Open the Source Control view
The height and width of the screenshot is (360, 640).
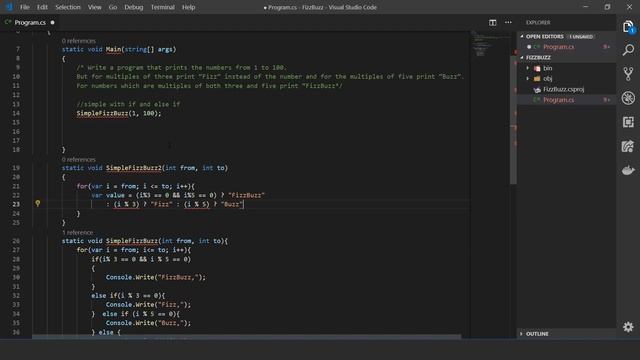628,74
